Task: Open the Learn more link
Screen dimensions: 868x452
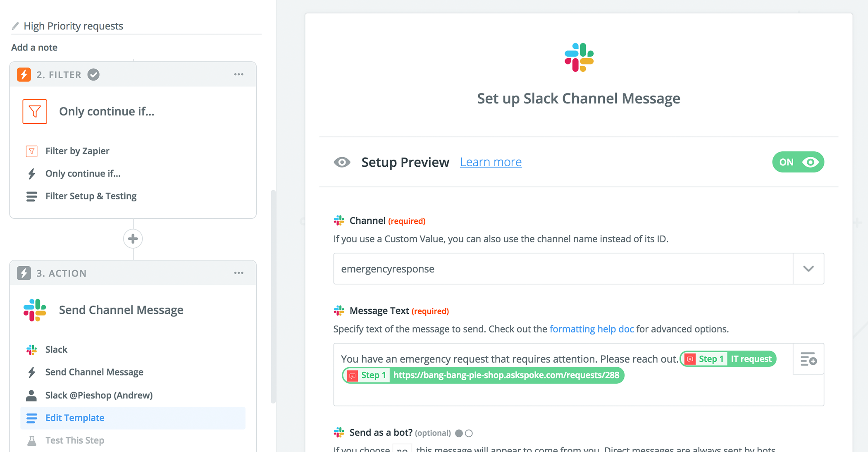Action: pos(491,162)
